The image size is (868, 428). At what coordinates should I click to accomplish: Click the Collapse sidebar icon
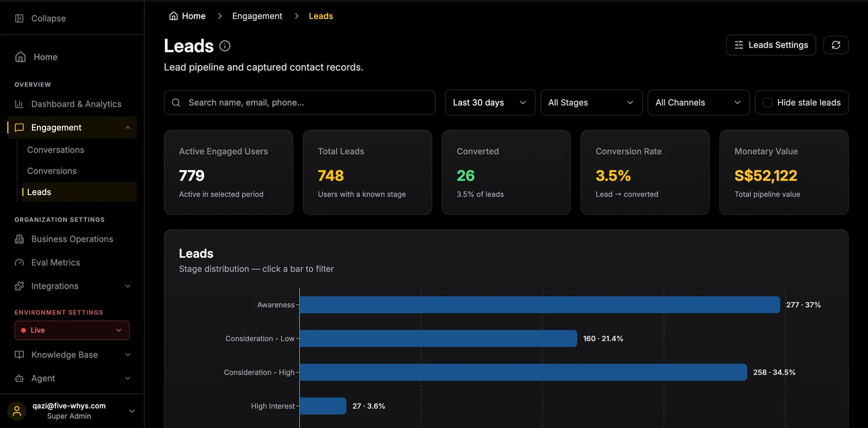click(x=20, y=18)
